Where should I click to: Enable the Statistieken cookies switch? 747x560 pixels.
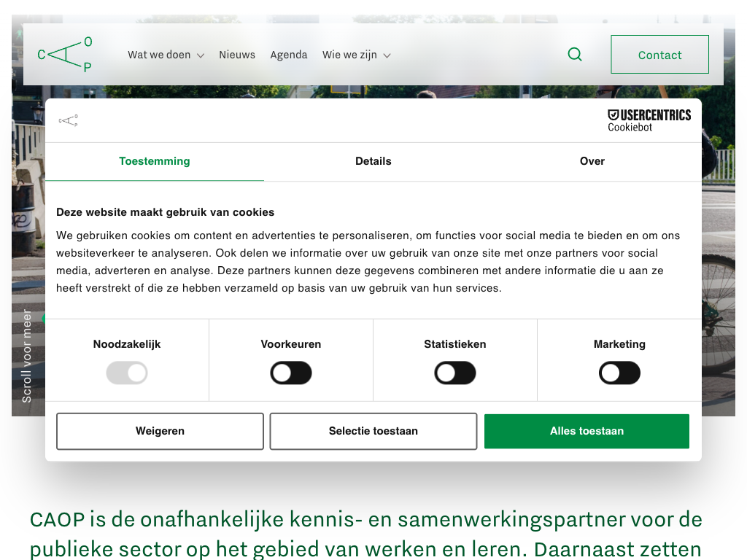click(455, 373)
